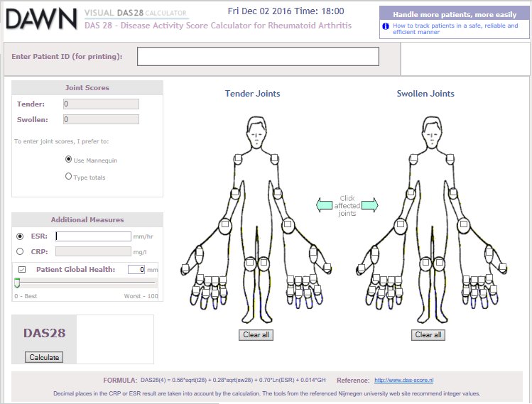Click the 'Swollen Joints' heading

tap(425, 94)
